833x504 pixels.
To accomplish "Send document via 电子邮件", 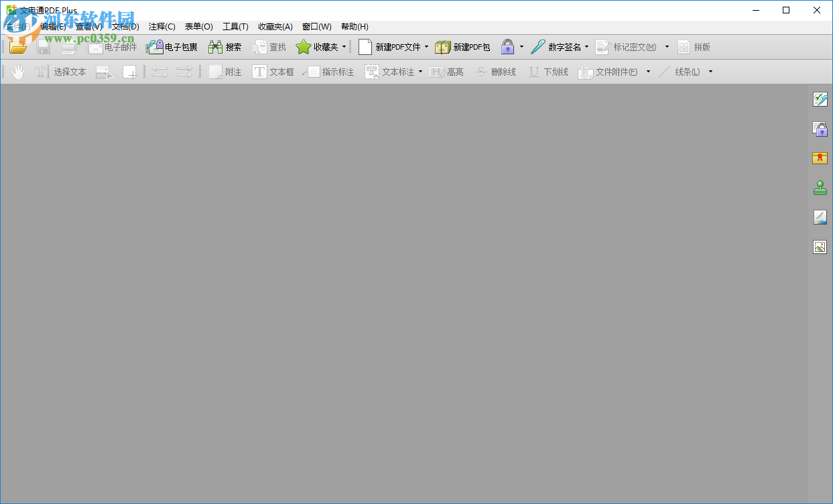I will coord(111,47).
